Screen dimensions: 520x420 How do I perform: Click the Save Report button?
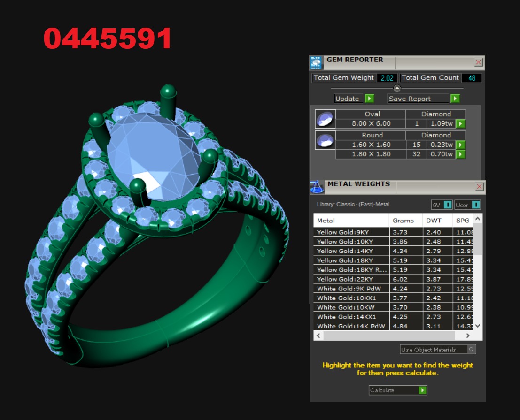click(x=424, y=99)
